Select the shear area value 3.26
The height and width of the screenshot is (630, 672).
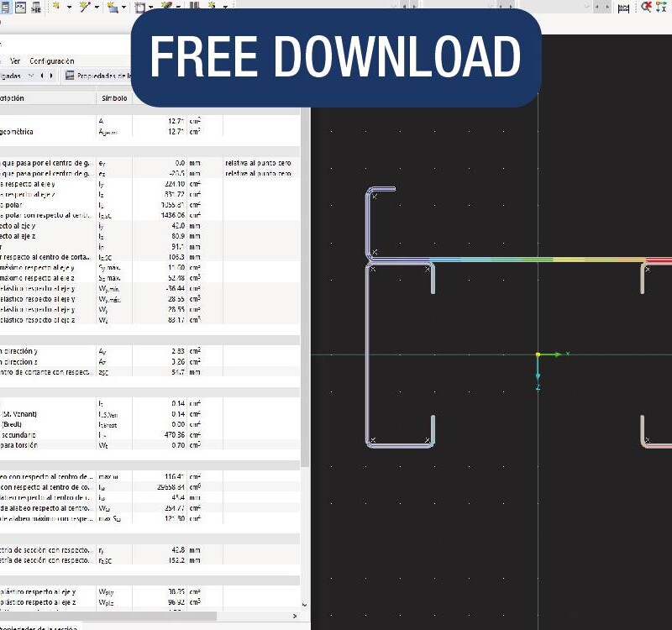click(178, 362)
